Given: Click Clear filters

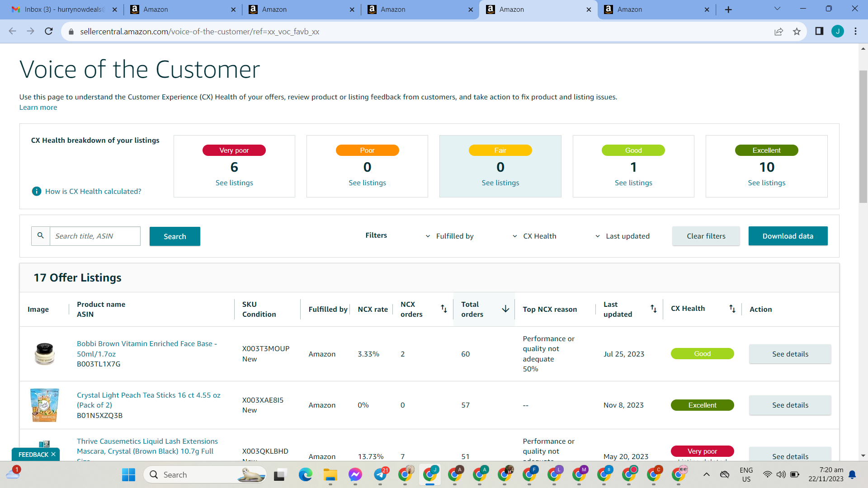Looking at the screenshot, I should tap(706, 236).
